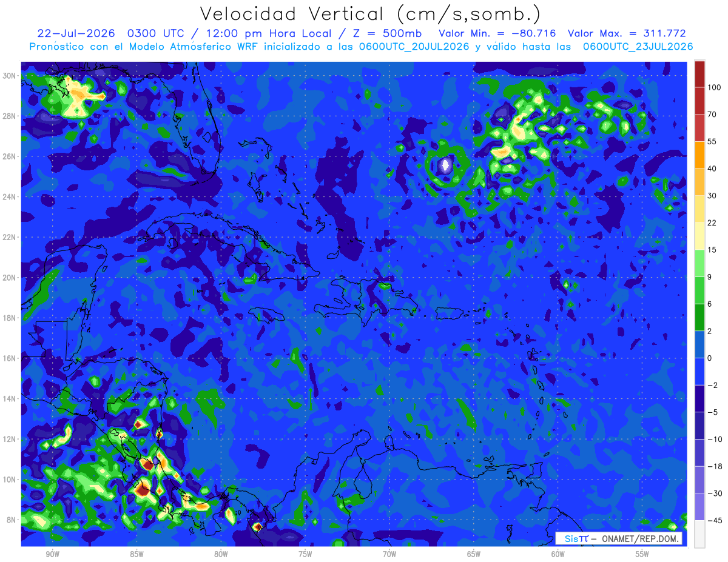Viewport: 728px width, 562px height.
Task: Select the swatch between -30 and -18
Action: [x=699, y=480]
